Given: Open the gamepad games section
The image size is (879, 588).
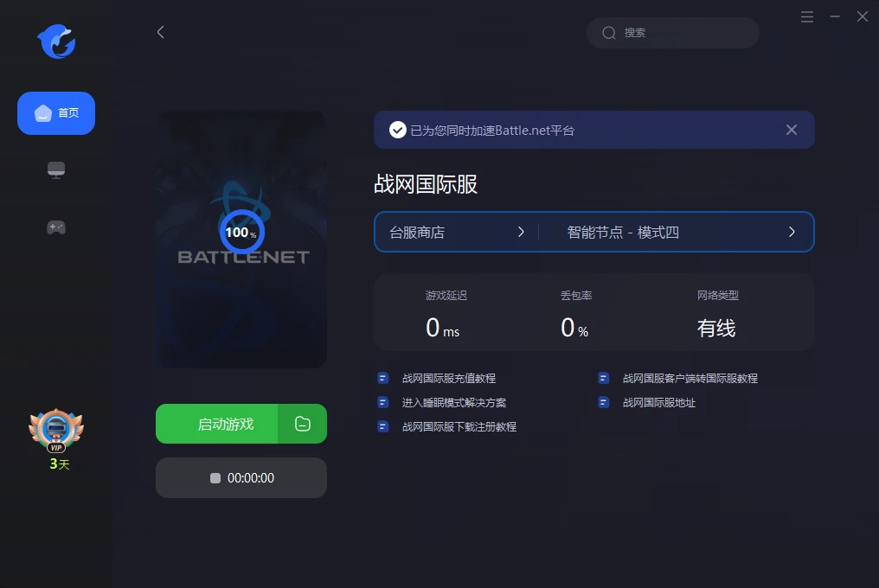Looking at the screenshot, I should (56, 227).
